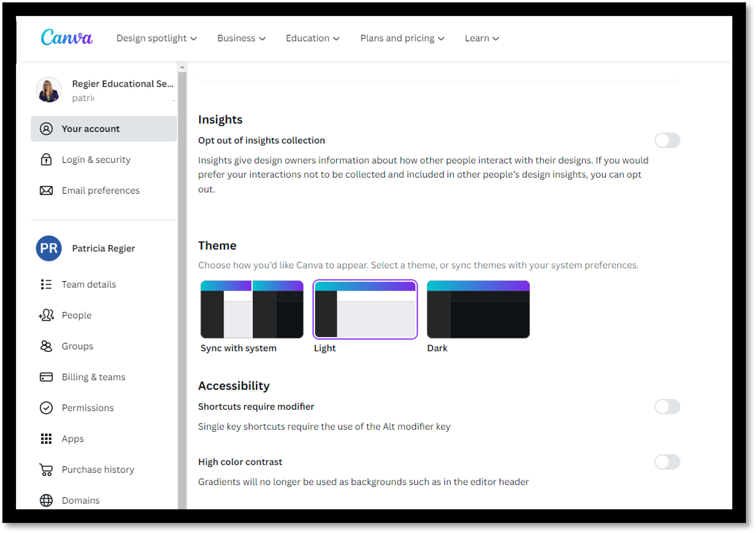Screen dimensions: 756x533
Task: Click the Email preferences envelope icon
Action: (46, 190)
